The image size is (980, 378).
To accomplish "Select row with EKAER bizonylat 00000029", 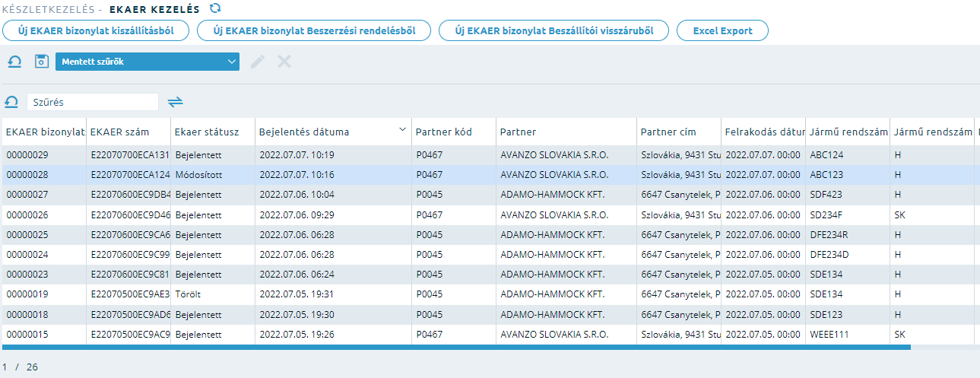I will coord(490,155).
